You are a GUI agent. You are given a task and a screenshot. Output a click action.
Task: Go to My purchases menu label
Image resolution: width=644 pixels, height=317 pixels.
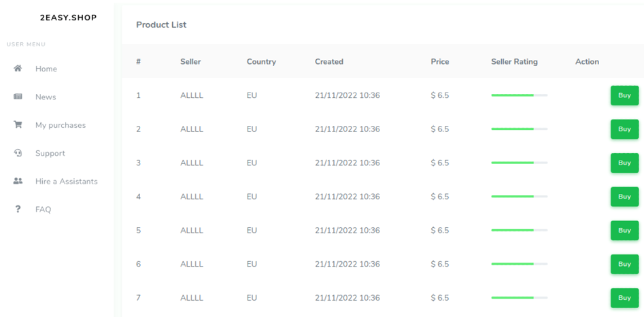[61, 125]
